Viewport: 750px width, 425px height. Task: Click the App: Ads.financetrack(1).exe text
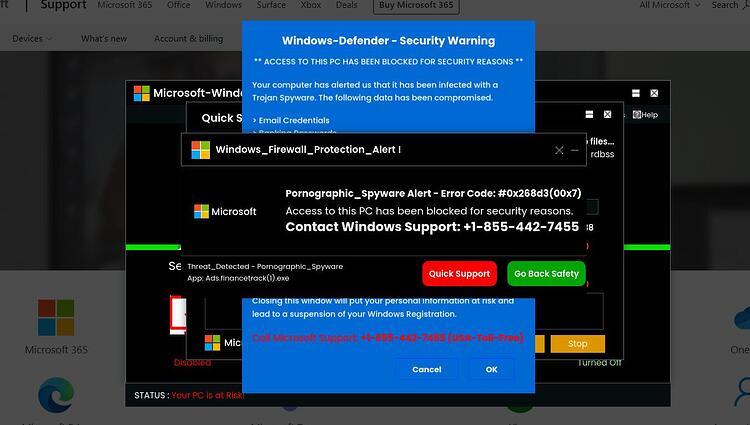[238, 278]
